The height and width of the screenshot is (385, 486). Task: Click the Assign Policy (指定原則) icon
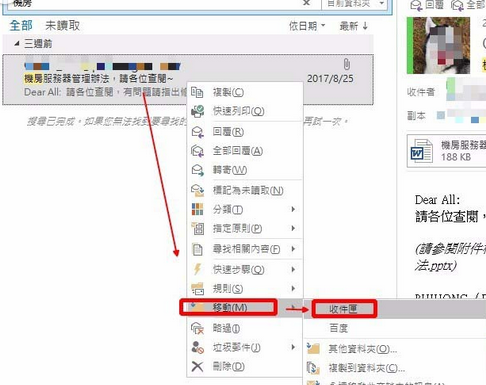197,228
